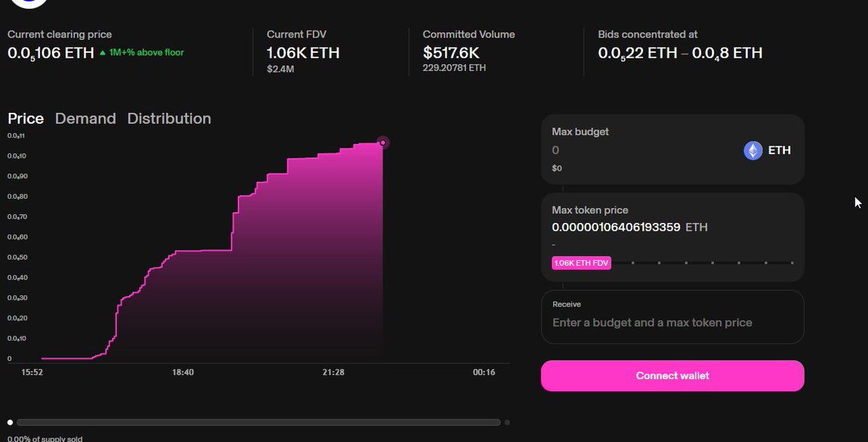Viewport: 868px width, 442px height.
Task: Click the 00:16 time axis label
Action: pos(485,373)
